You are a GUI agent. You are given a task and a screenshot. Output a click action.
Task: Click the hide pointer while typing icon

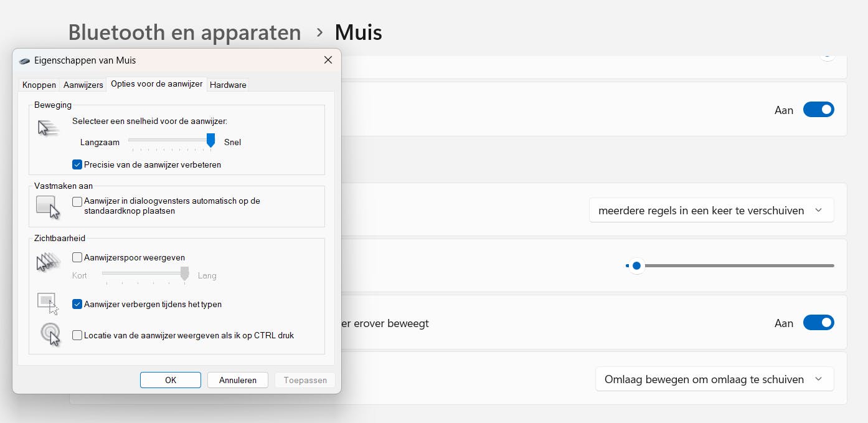pyautogui.click(x=48, y=303)
